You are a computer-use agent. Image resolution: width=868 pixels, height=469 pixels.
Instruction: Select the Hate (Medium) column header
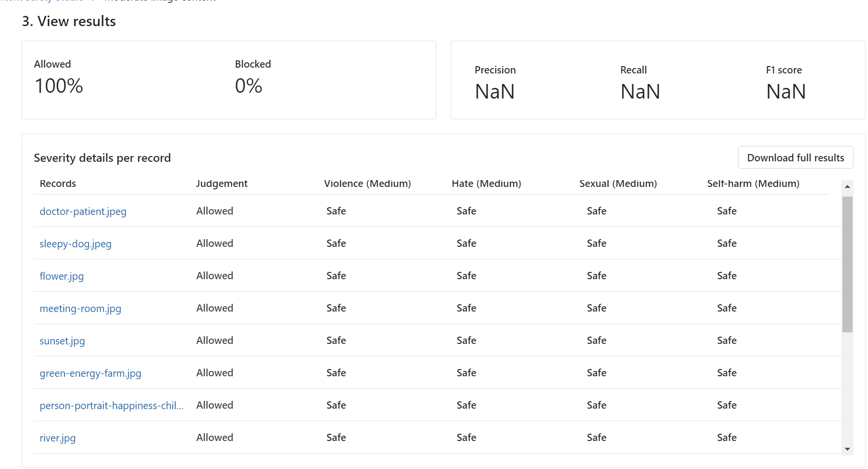coord(486,184)
